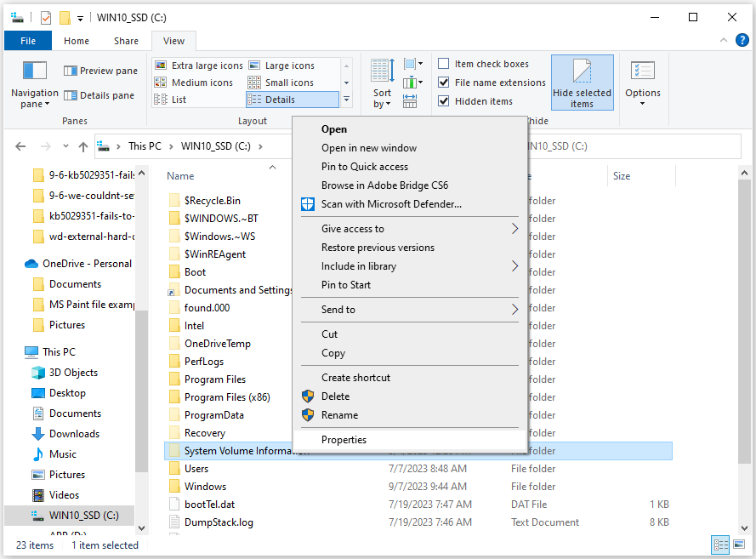Click the Help question mark icon
Screen dimensions: 756x559
pyautogui.click(x=741, y=40)
